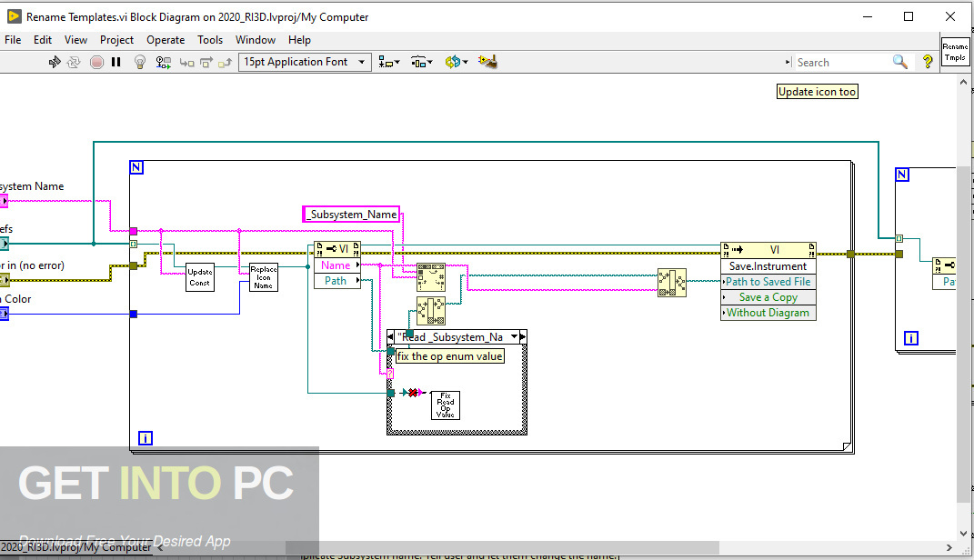Select the Fix Read Op Value subVI
The width and height of the screenshot is (974, 560).
446,405
